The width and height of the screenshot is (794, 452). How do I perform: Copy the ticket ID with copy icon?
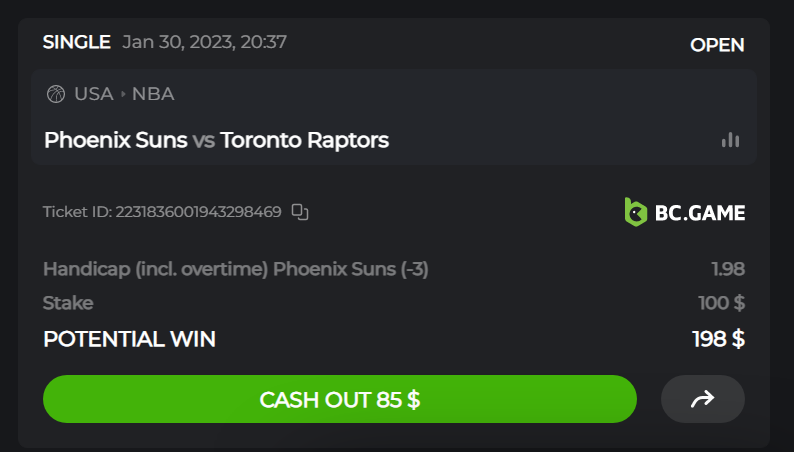tap(300, 212)
